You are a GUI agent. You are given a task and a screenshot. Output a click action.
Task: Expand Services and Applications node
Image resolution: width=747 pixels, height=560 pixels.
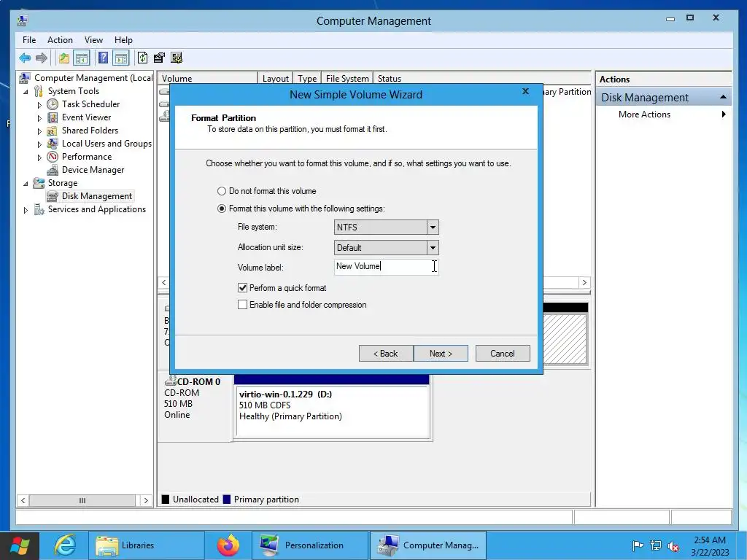[26, 210]
